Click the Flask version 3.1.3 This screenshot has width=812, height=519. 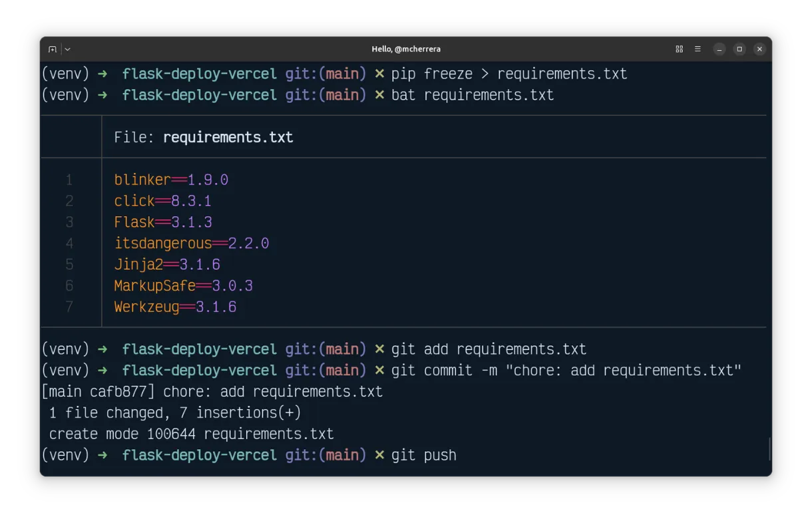point(192,222)
